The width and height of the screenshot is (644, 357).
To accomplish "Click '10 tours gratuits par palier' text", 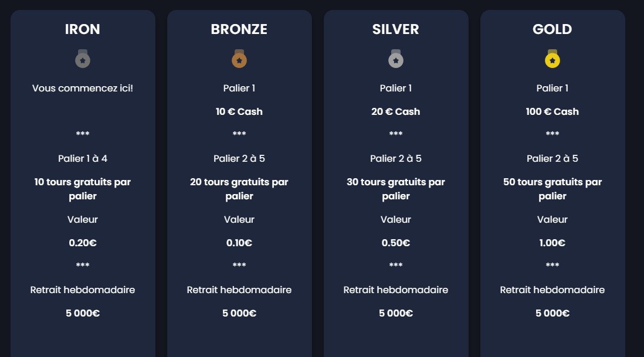I will (83, 189).
